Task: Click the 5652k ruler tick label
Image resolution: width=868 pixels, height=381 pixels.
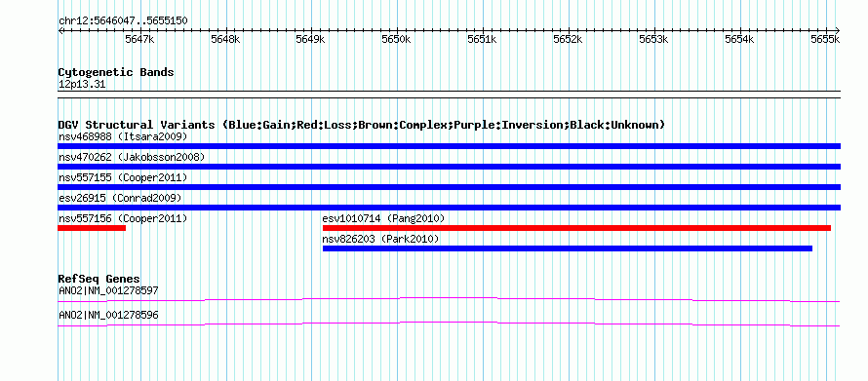Action: tap(568, 39)
